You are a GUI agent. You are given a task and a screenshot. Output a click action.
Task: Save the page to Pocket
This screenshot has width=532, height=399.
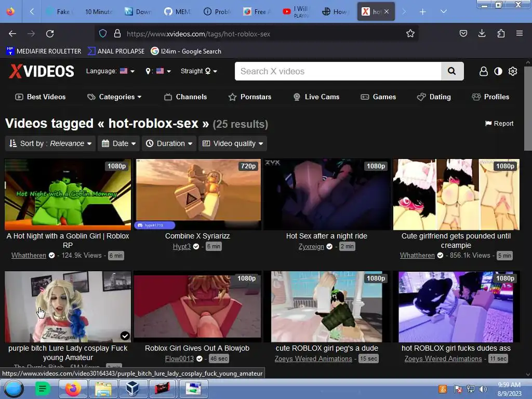click(x=463, y=33)
